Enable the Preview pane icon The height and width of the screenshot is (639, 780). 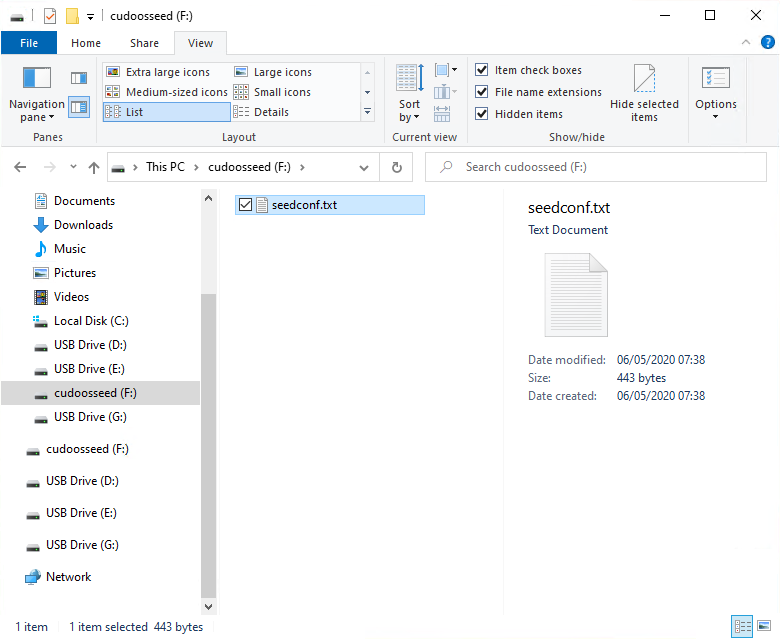(79, 78)
